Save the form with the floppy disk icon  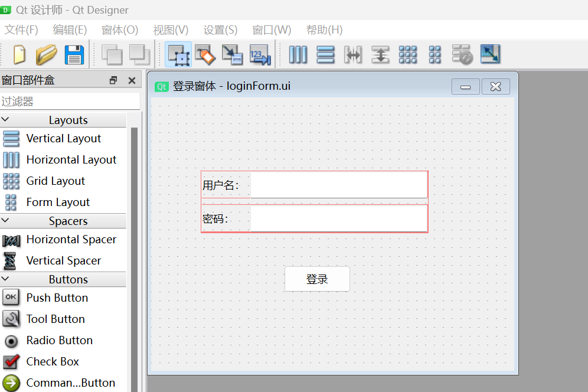(x=74, y=55)
